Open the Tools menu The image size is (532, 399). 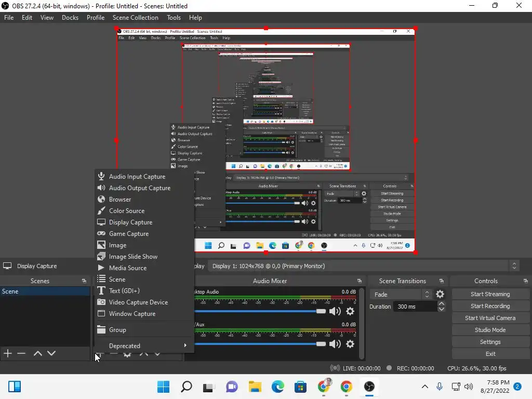pyautogui.click(x=174, y=18)
